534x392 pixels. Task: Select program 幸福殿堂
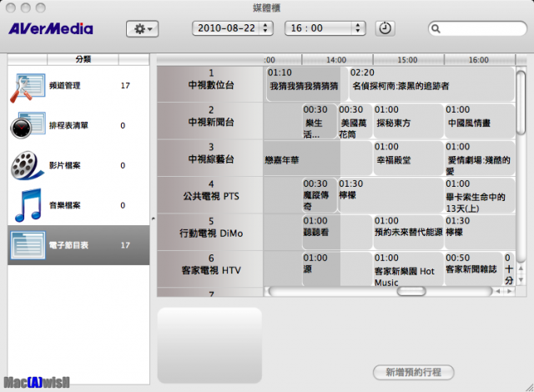click(x=408, y=158)
